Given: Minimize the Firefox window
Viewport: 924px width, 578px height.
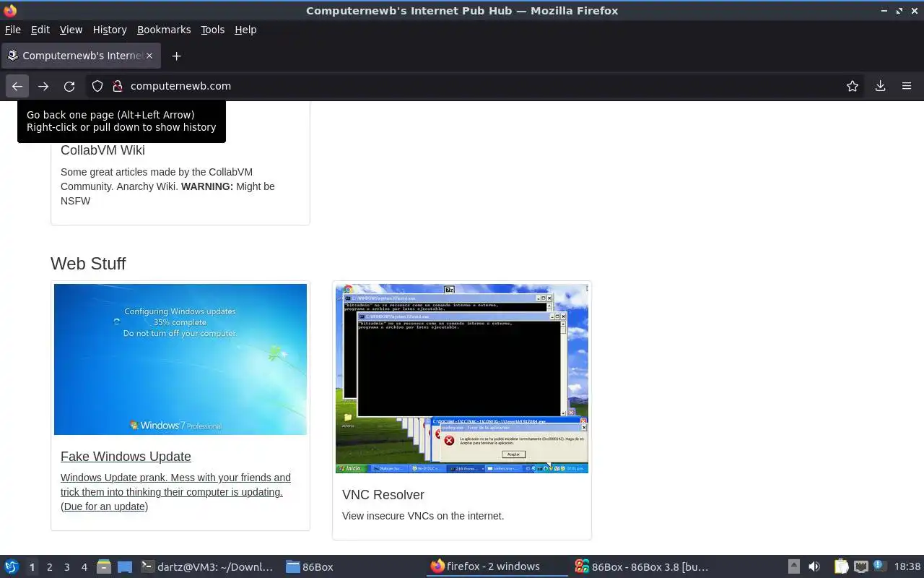Looking at the screenshot, I should [884, 11].
